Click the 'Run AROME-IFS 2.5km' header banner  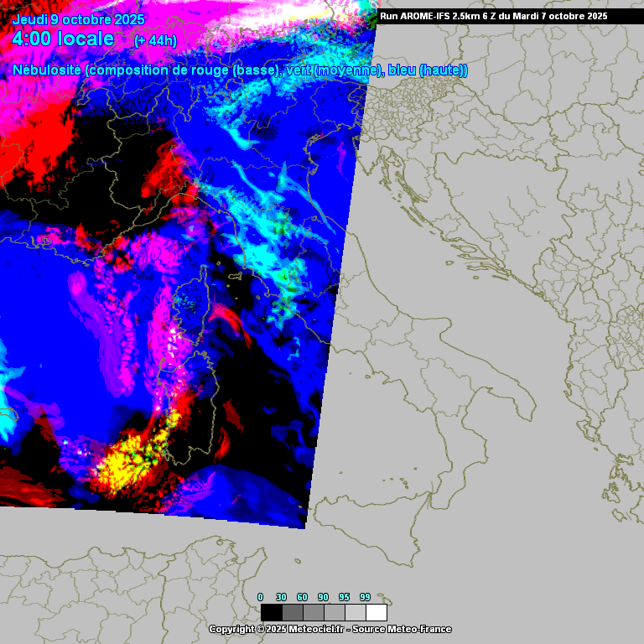444,16
